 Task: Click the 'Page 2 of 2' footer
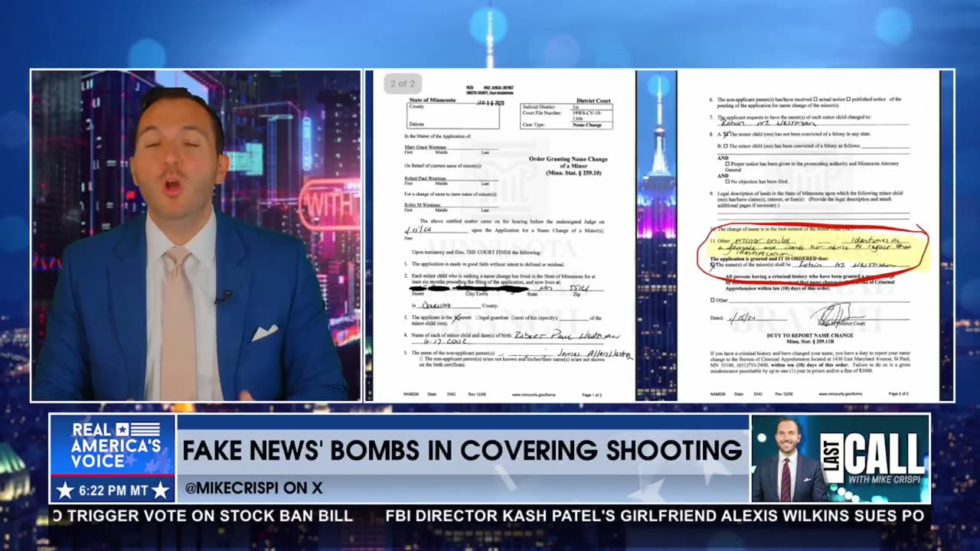[897, 393]
